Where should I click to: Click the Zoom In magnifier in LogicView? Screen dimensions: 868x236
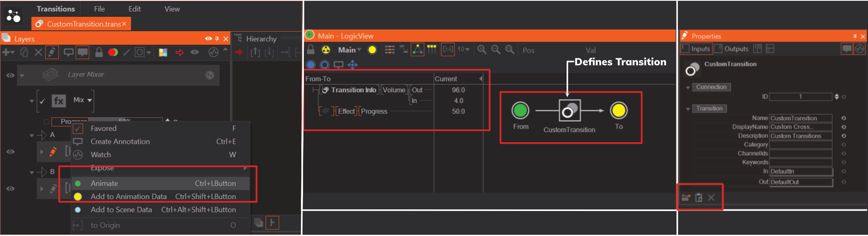coord(482,50)
